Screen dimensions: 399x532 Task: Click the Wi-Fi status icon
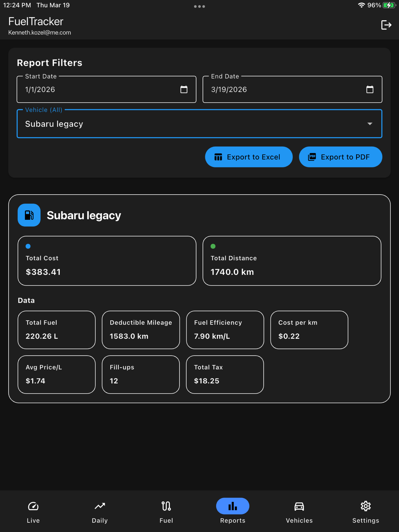click(x=361, y=5)
